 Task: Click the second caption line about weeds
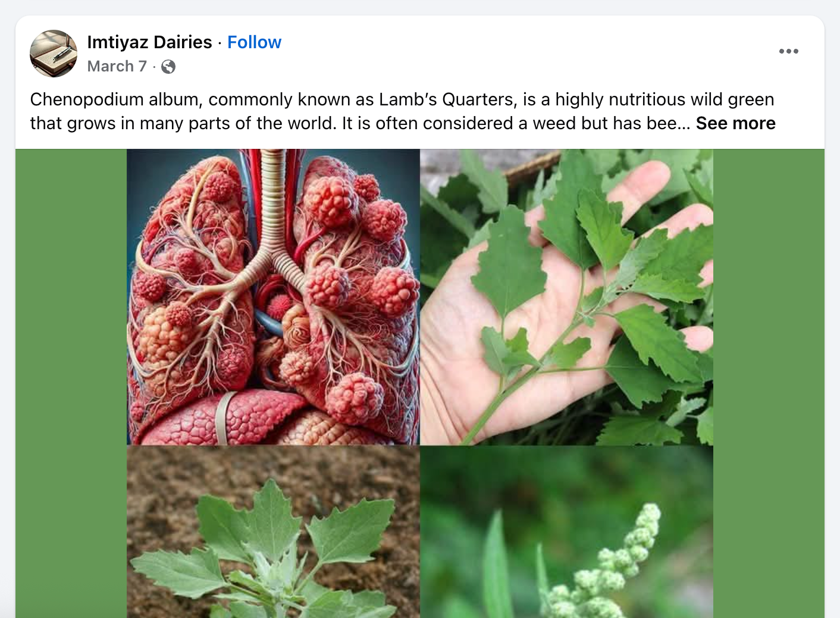point(403,123)
